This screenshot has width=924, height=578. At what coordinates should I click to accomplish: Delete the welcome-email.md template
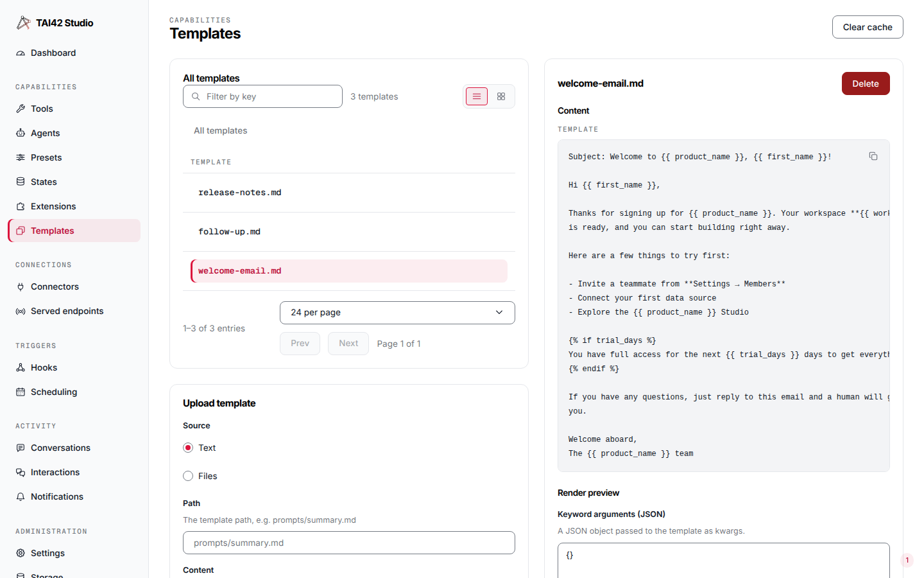(866, 83)
